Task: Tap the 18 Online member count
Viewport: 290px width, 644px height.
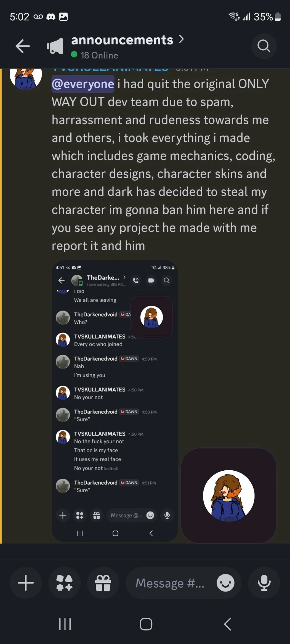Action: 99,55
